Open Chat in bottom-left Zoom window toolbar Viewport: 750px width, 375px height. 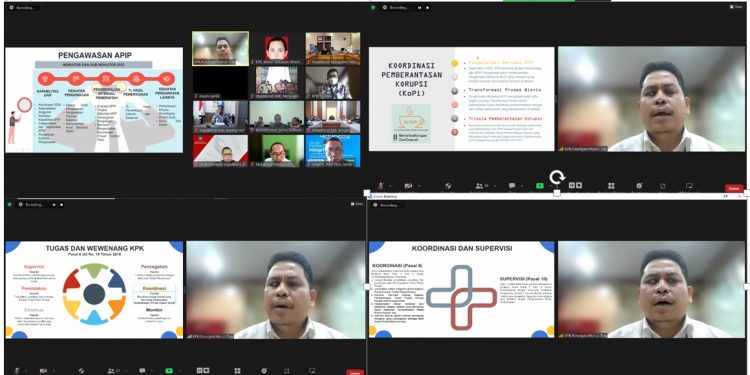(143, 371)
